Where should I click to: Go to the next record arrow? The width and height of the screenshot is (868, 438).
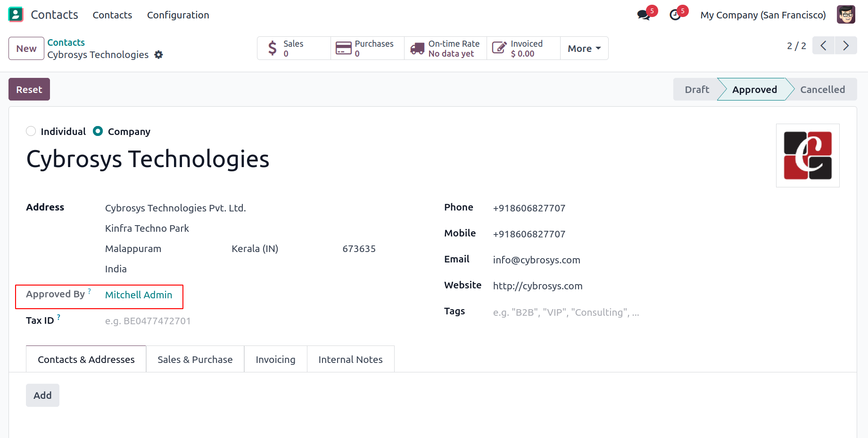coord(846,45)
